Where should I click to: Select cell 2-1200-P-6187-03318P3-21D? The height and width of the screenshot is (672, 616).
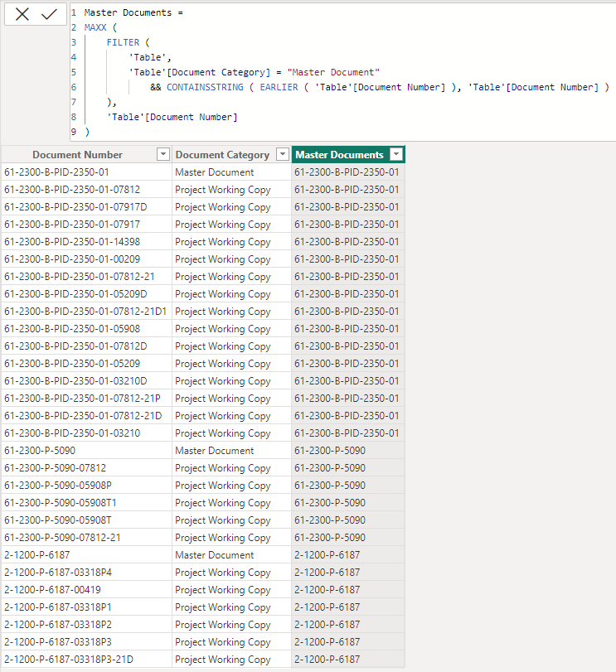86,659
